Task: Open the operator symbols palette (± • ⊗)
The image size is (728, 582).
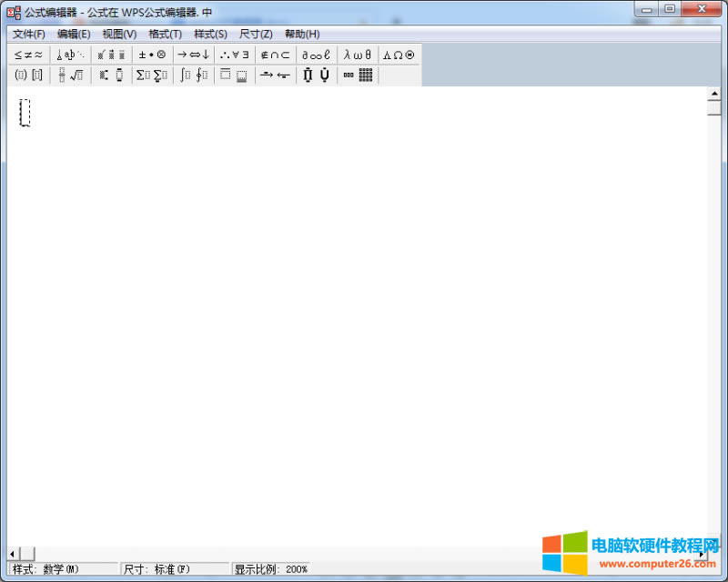Action: (x=152, y=55)
